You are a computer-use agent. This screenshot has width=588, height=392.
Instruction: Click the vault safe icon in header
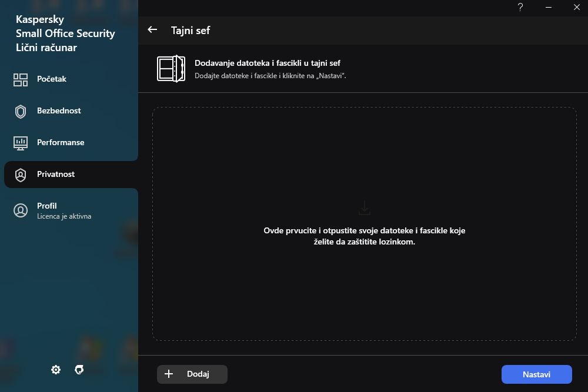pyautogui.click(x=171, y=69)
